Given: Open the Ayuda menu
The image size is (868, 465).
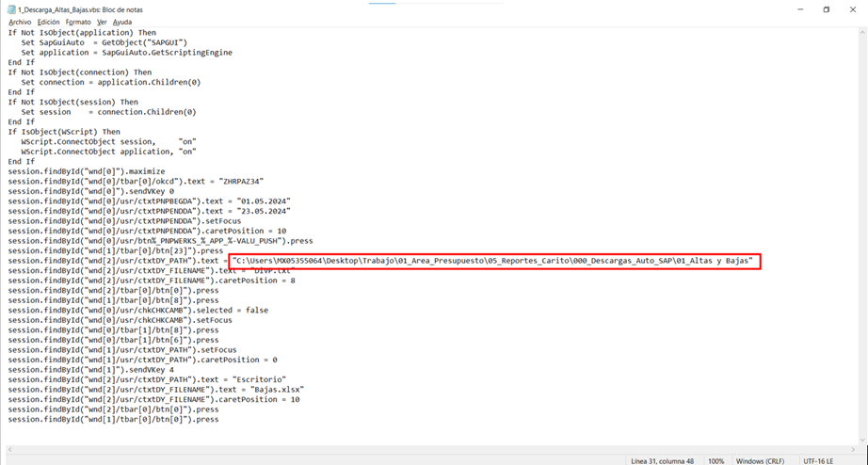Looking at the screenshot, I should click(122, 22).
